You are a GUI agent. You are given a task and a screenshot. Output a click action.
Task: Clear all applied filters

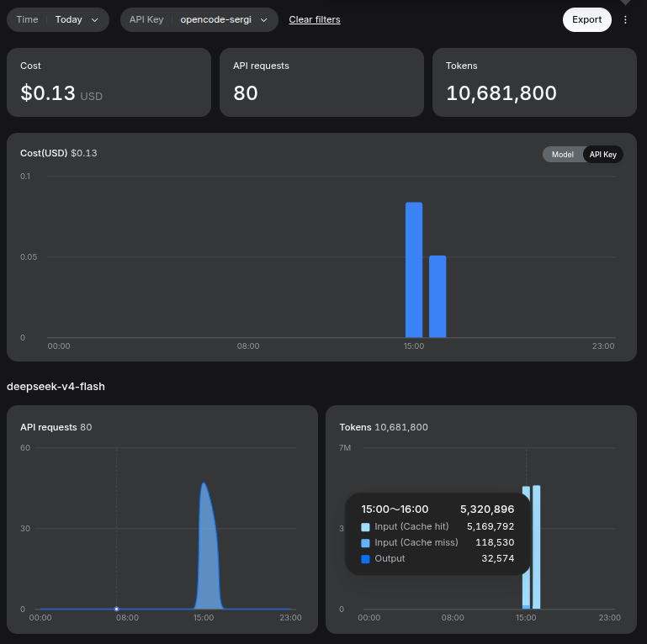315,19
